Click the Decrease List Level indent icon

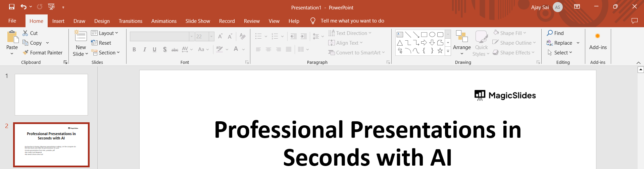tap(293, 36)
